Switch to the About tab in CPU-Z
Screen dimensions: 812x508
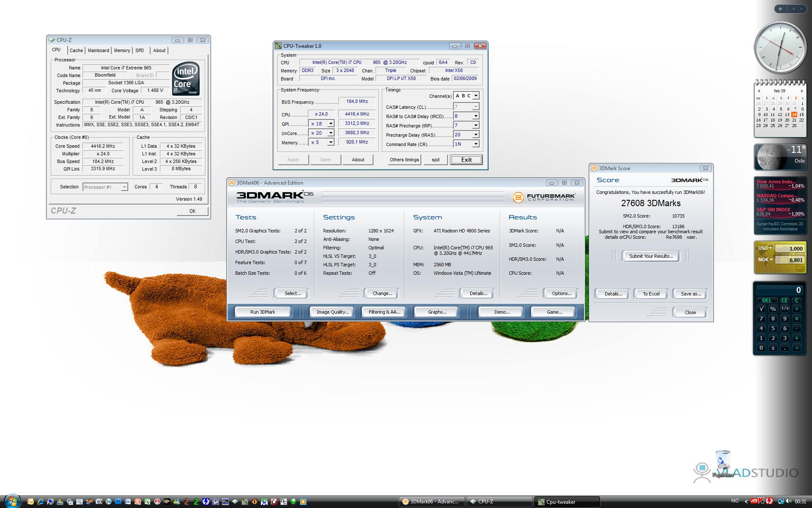(159, 50)
